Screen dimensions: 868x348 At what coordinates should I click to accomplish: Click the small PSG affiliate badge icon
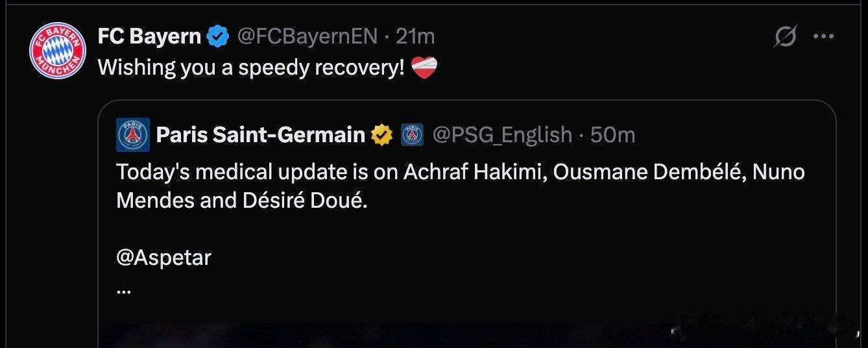click(x=413, y=135)
